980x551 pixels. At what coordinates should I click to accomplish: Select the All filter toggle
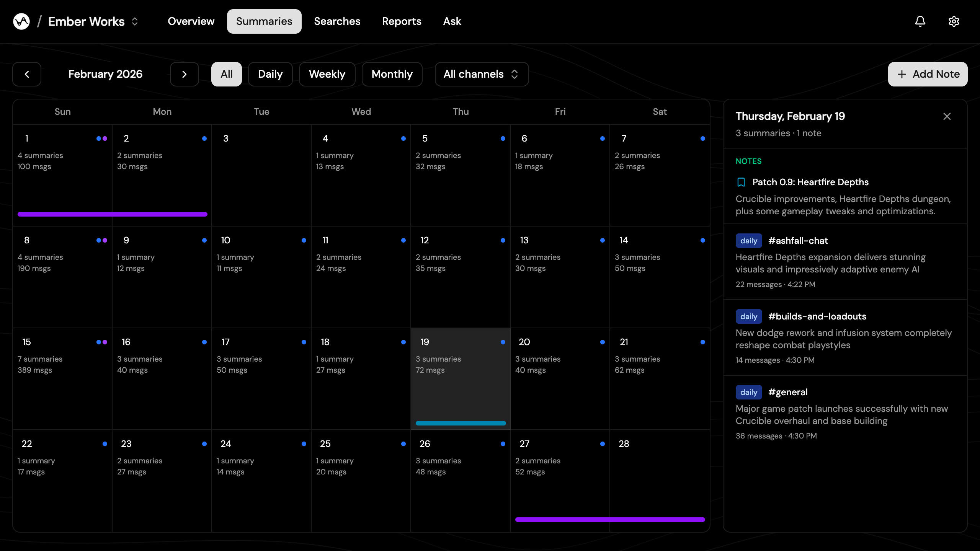point(227,74)
